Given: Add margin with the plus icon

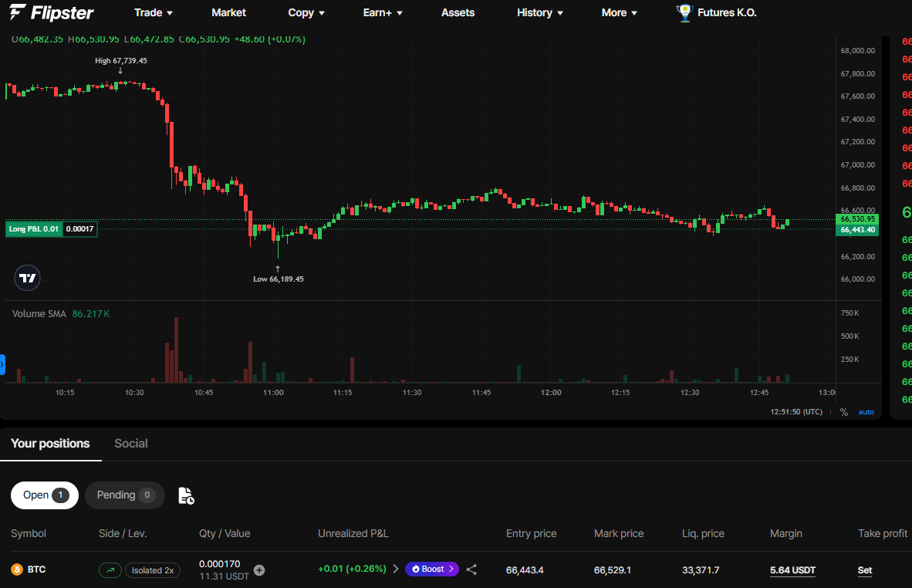Looking at the screenshot, I should tap(259, 570).
